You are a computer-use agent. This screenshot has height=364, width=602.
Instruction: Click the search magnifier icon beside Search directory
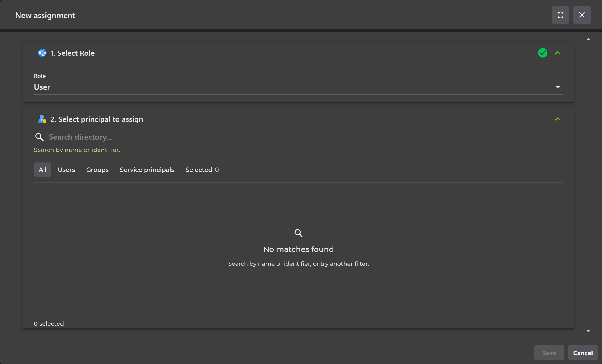(39, 137)
